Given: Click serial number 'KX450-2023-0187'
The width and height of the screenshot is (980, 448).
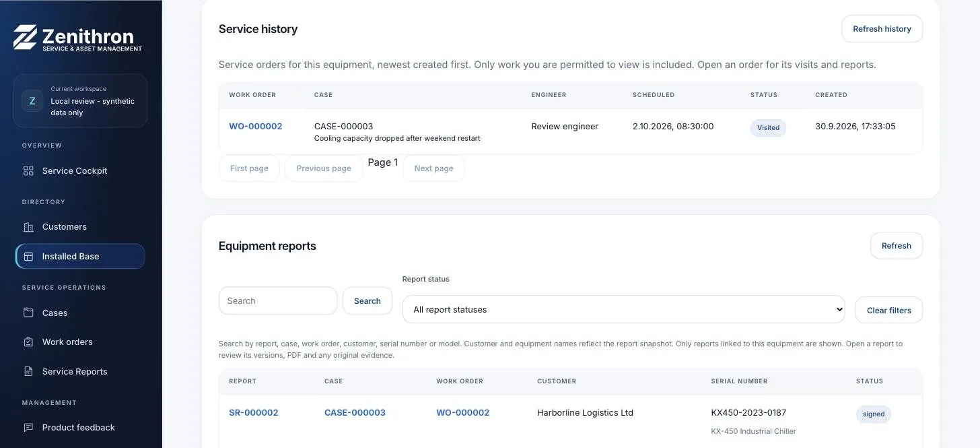Looking at the screenshot, I should (x=748, y=413).
